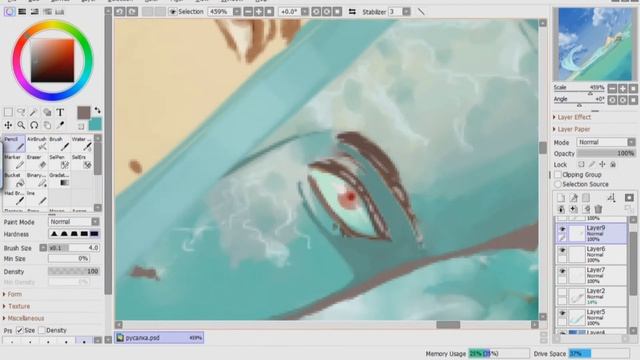Choose the SelErs selection eraser
The image size is (640, 360).
[x=82, y=161]
